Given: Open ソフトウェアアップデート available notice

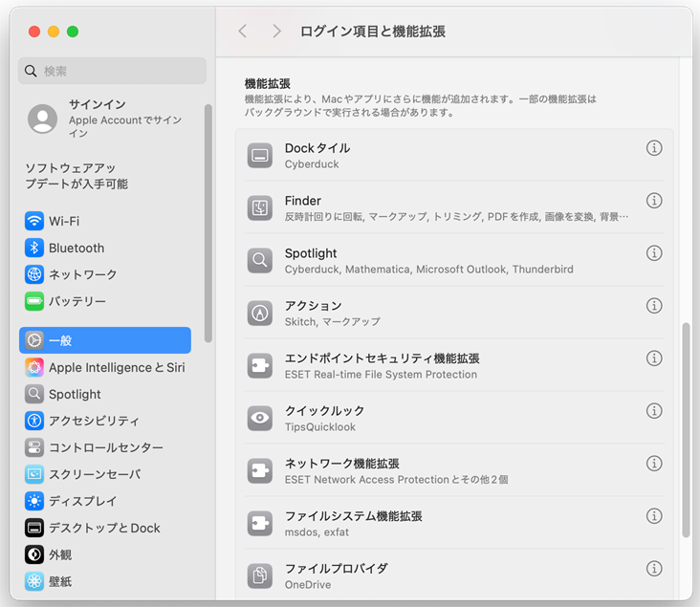Looking at the screenshot, I should tap(77, 176).
